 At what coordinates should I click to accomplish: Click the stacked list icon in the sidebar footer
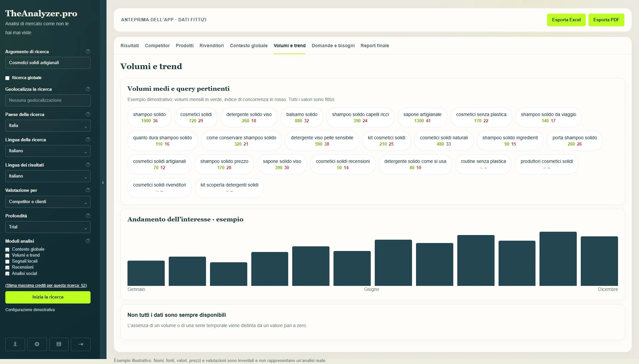pos(59,344)
